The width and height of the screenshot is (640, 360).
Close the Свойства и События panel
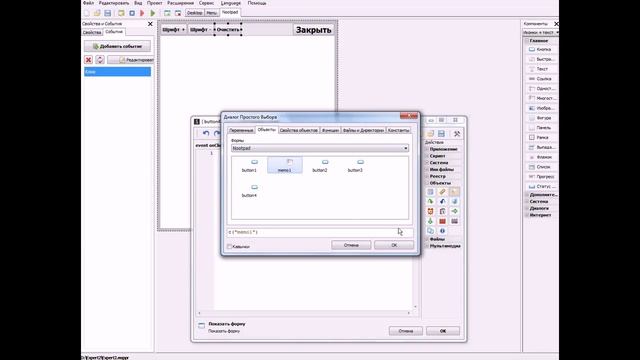click(x=150, y=24)
